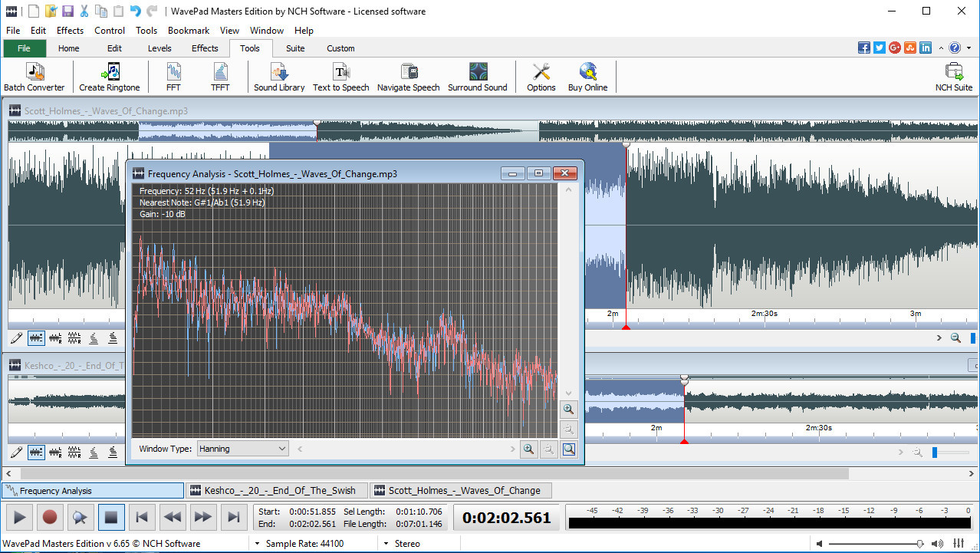Share on Facebook via the ribbon icon
Screen dimensions: 980x553
click(864, 48)
